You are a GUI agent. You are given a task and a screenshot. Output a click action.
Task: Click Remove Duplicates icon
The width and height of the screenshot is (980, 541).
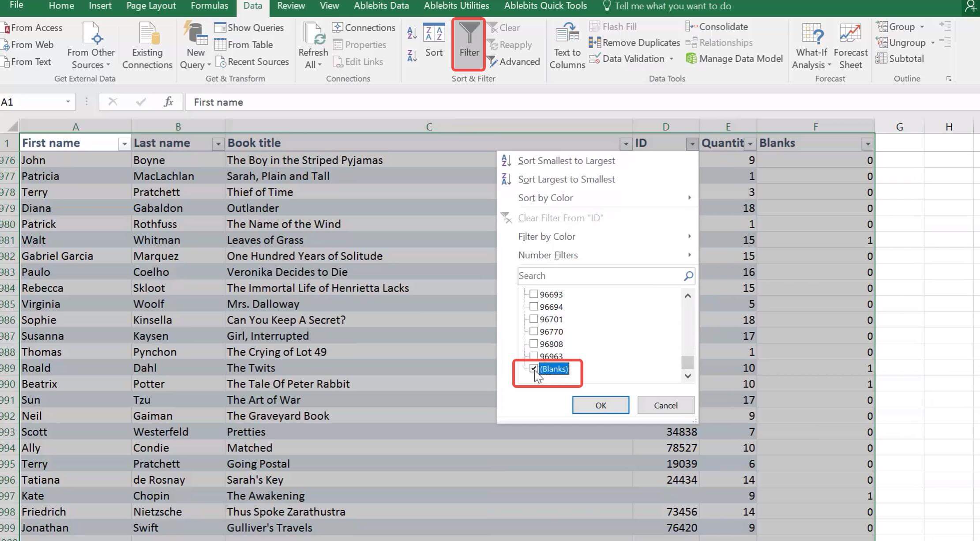coord(594,43)
